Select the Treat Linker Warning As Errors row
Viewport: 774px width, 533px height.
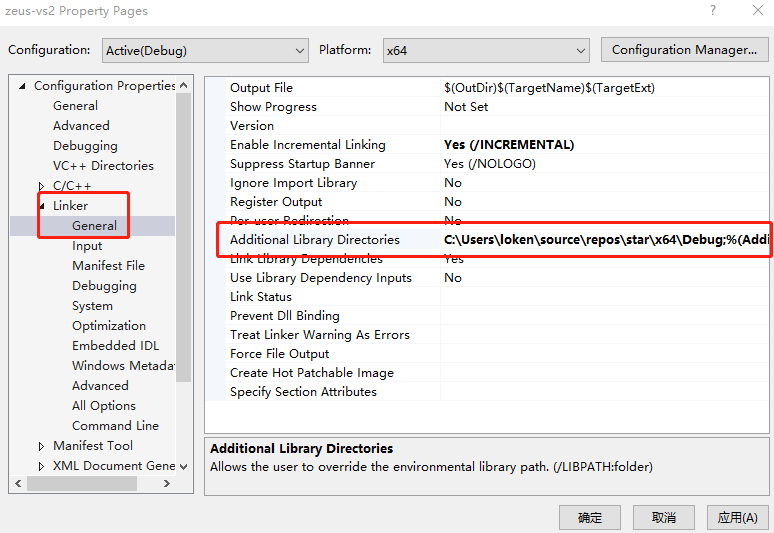coord(320,335)
